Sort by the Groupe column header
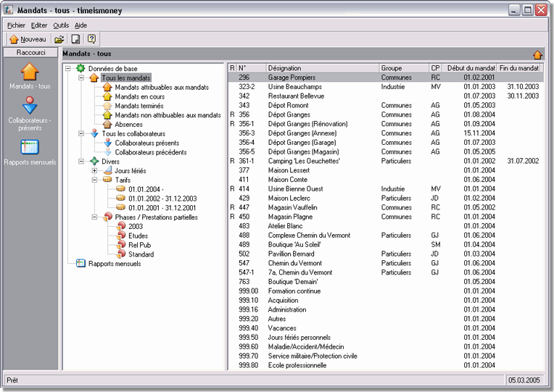The width and height of the screenshot is (554, 392). pos(403,68)
